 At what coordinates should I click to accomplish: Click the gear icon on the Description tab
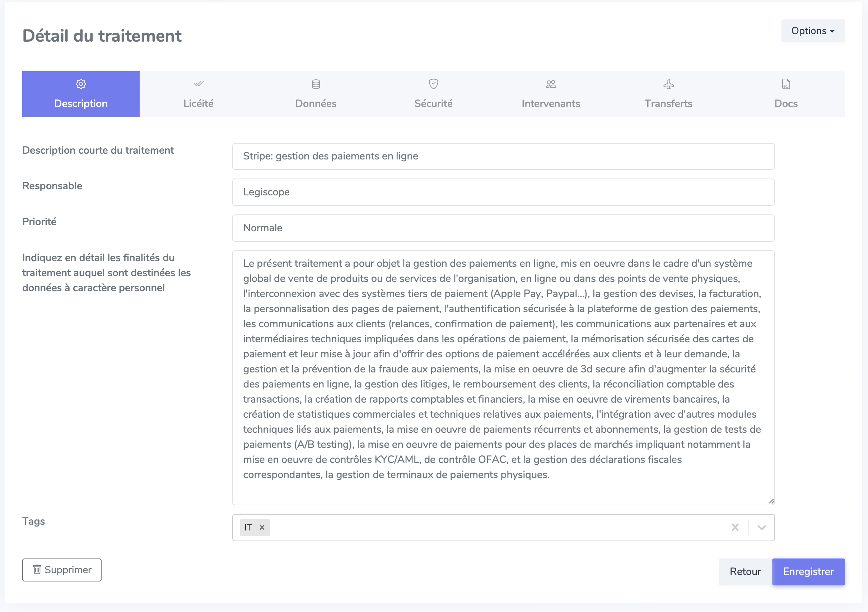pyautogui.click(x=81, y=84)
